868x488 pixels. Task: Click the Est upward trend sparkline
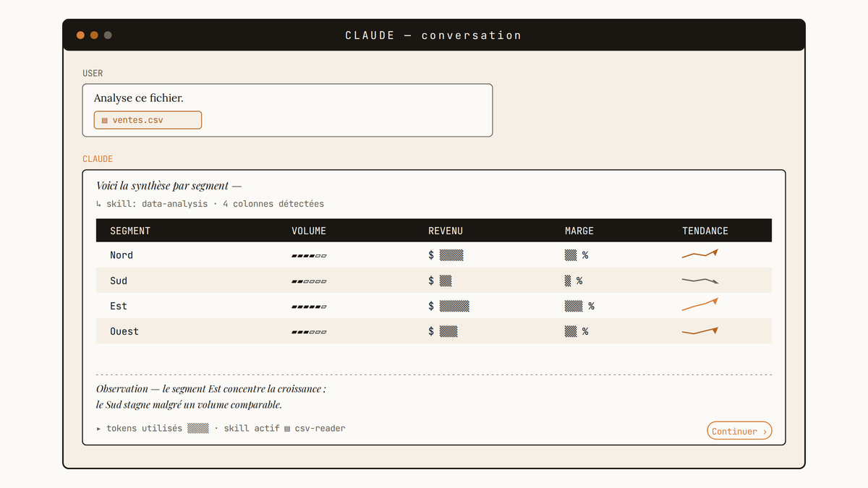tap(700, 304)
